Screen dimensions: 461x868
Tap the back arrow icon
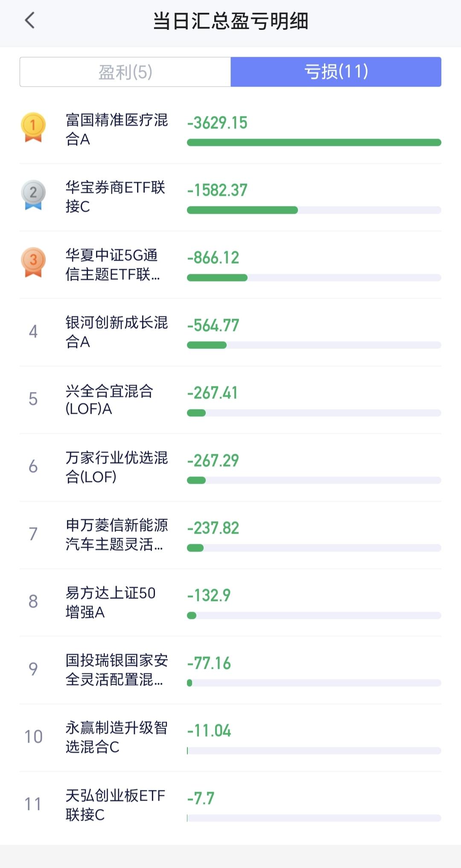[x=29, y=20]
